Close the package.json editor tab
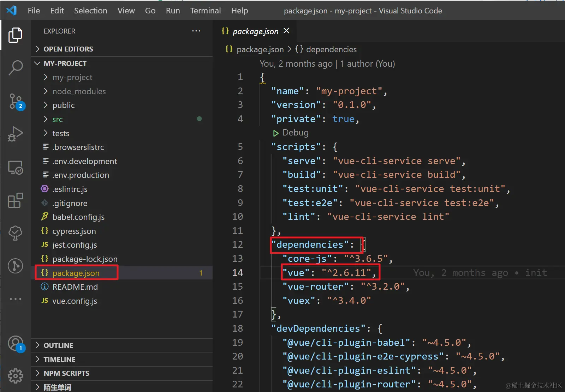Viewport: 565px width, 392px height. 286,31
